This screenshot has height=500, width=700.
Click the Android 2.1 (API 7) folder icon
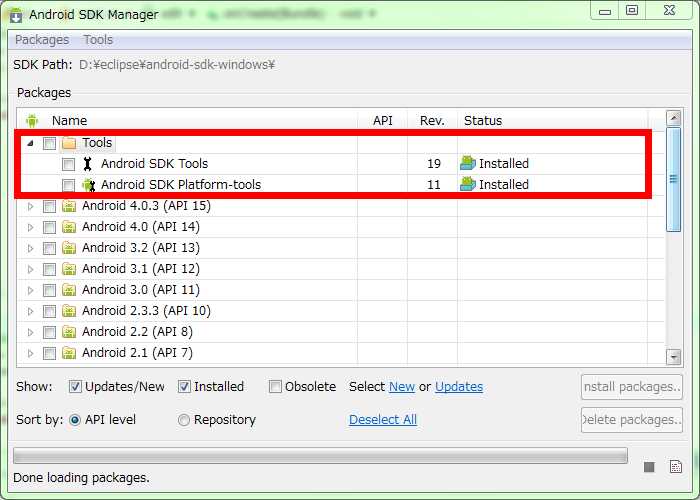point(69,353)
